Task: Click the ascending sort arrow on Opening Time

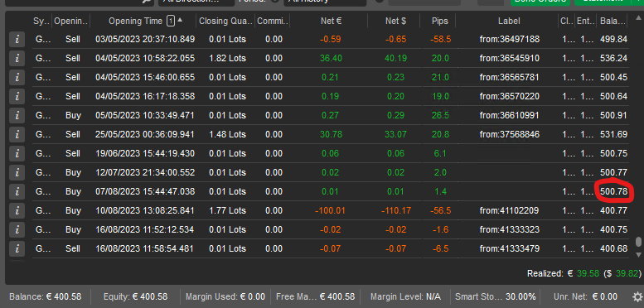Action: (180, 21)
